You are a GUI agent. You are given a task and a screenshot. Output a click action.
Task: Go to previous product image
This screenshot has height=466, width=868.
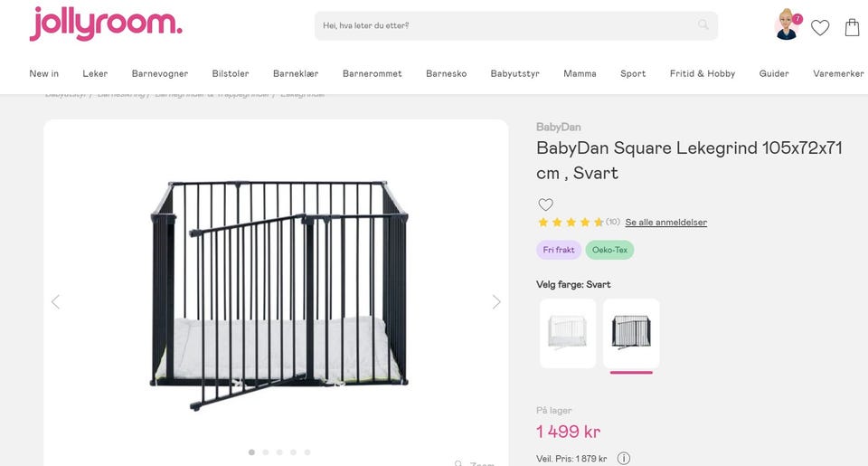coord(55,302)
